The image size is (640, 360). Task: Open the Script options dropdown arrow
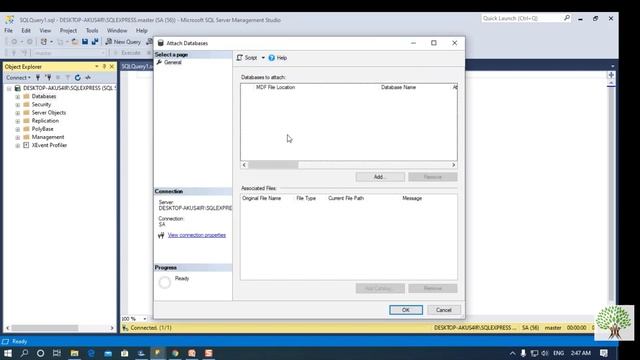point(263,58)
